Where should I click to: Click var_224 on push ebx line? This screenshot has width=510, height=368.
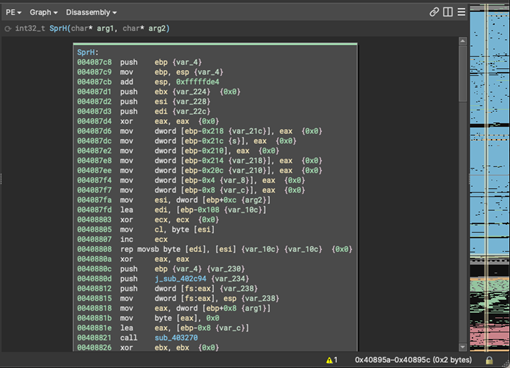191,92
